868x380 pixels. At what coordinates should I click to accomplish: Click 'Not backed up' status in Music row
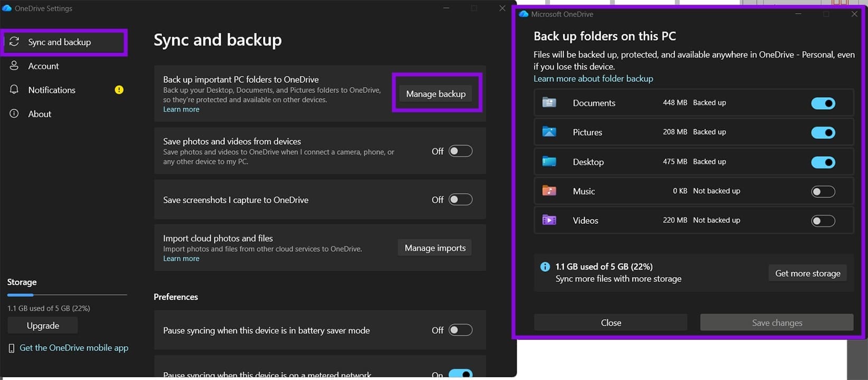716,191
